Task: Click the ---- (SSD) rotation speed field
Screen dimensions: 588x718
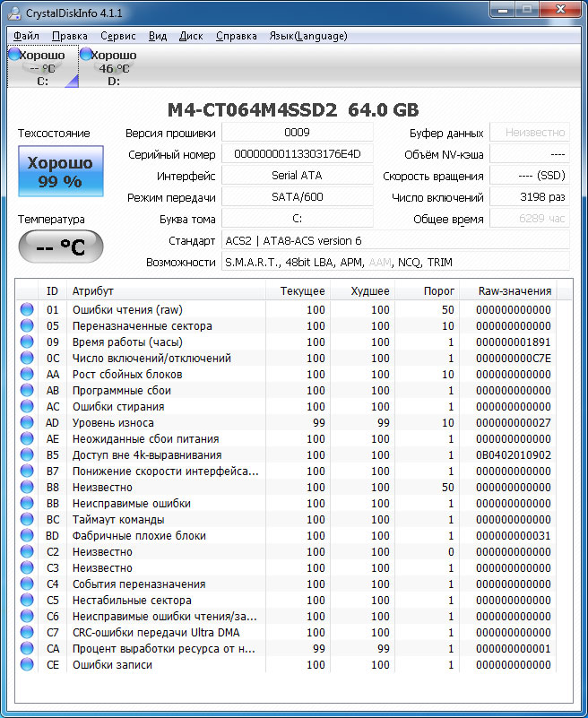Action: (530, 176)
